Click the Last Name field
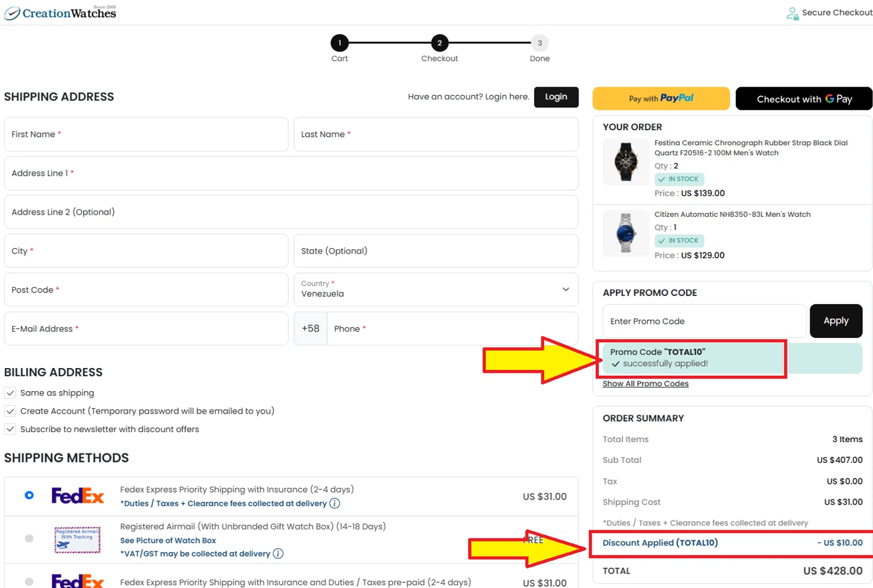Screen dimensions: 873x588 (436, 134)
